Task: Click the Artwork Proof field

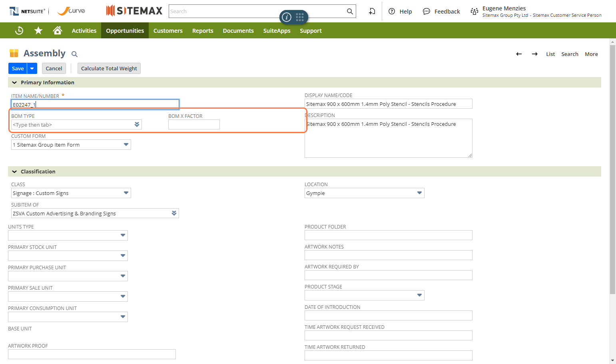Action: (92, 354)
